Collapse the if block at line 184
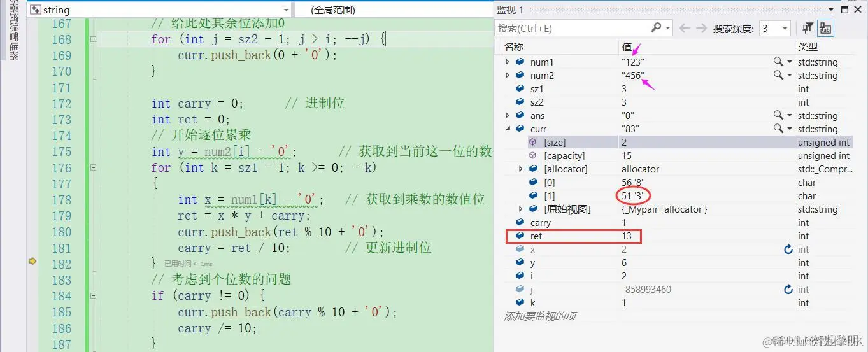868x352 pixels. click(x=93, y=296)
